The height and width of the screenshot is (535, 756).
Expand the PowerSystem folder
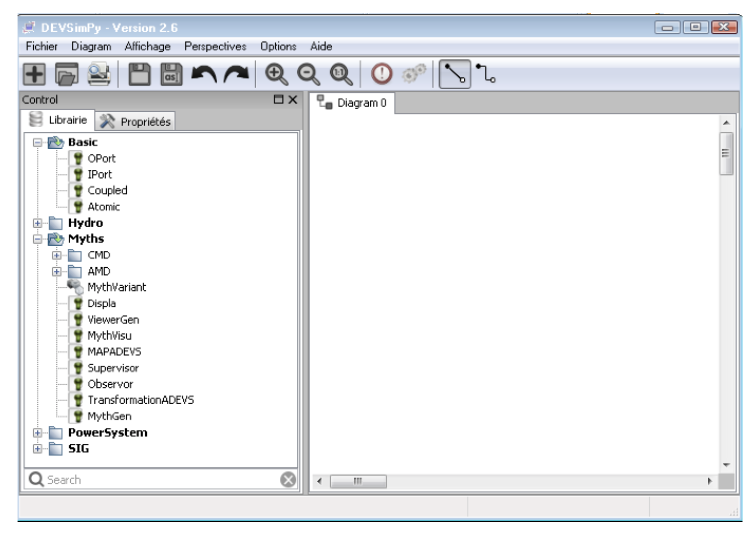(x=37, y=433)
